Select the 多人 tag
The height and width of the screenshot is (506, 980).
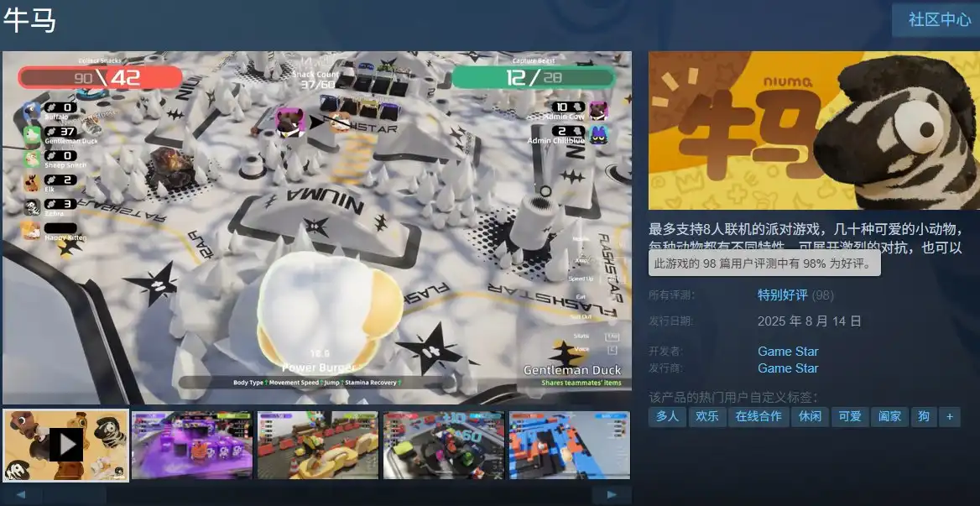(x=667, y=417)
